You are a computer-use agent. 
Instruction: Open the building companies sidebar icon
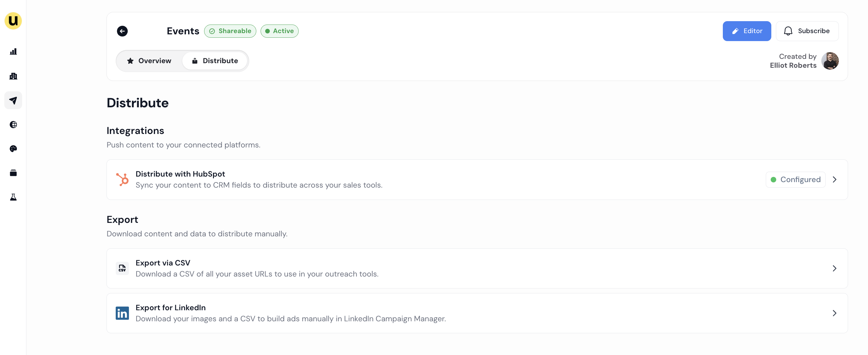(x=13, y=76)
